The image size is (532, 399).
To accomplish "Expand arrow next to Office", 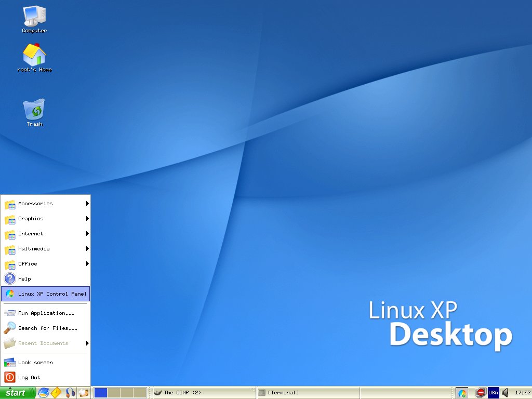I will coord(87,263).
